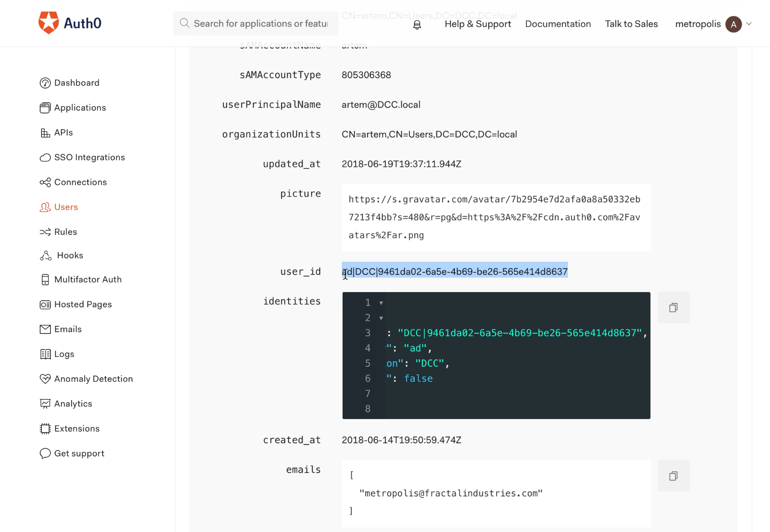Screen dimensions: 770x532
Task: Open the APIs section
Action: click(63, 133)
